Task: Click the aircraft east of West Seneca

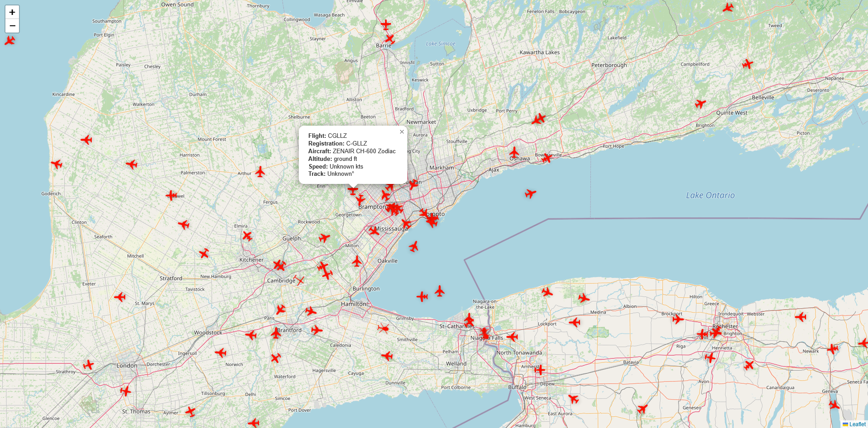Action: (573, 399)
